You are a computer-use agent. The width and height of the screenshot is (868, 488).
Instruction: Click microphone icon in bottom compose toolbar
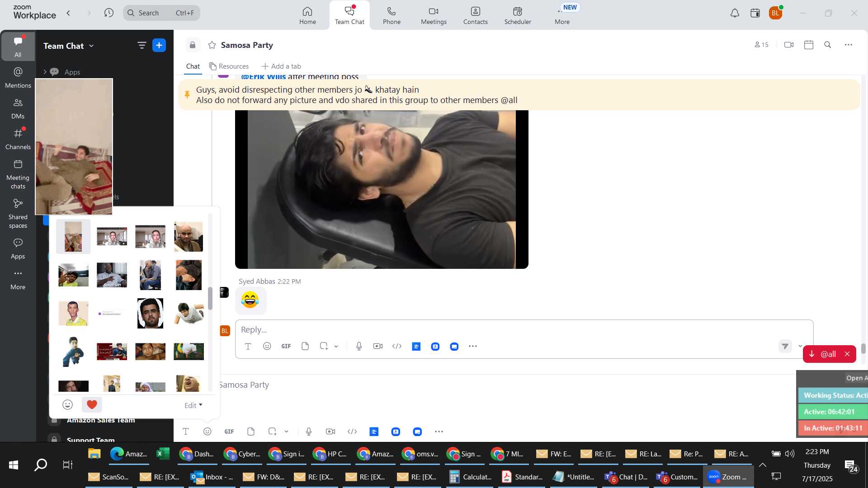click(309, 432)
